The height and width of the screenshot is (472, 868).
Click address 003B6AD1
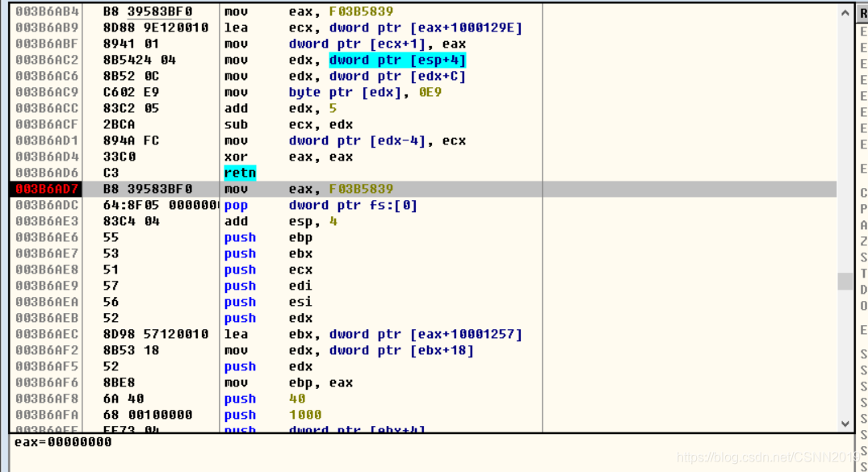(47, 140)
